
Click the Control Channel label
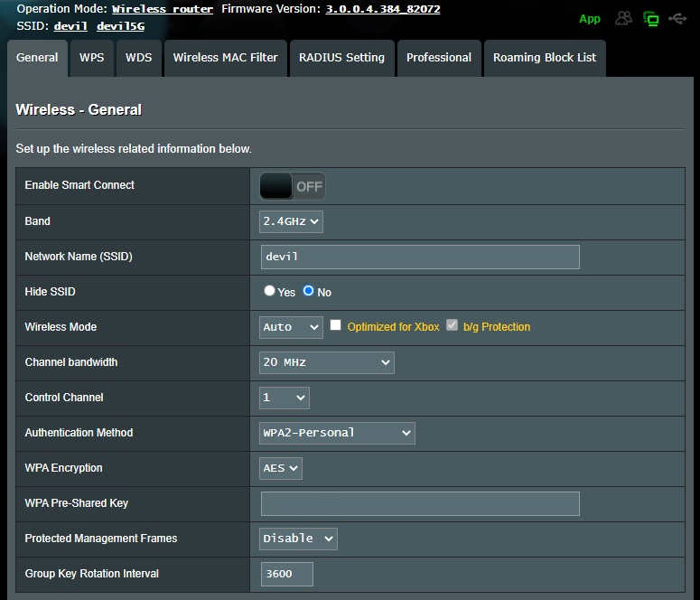coord(64,398)
